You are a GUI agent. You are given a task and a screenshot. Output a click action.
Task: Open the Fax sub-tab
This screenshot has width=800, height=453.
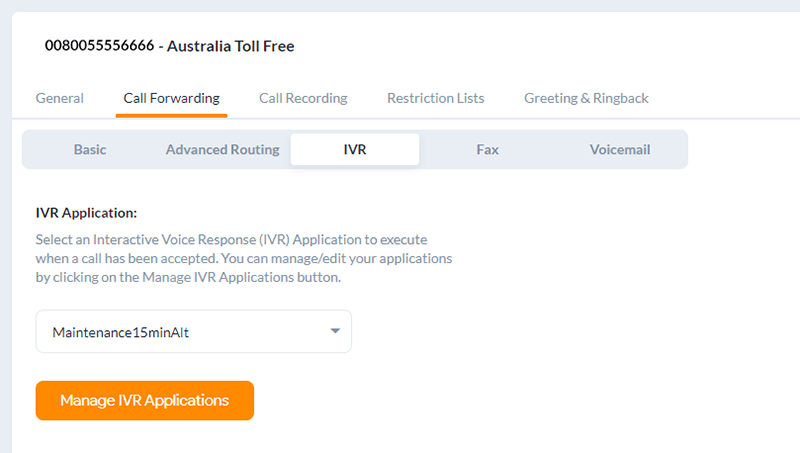[x=487, y=149]
